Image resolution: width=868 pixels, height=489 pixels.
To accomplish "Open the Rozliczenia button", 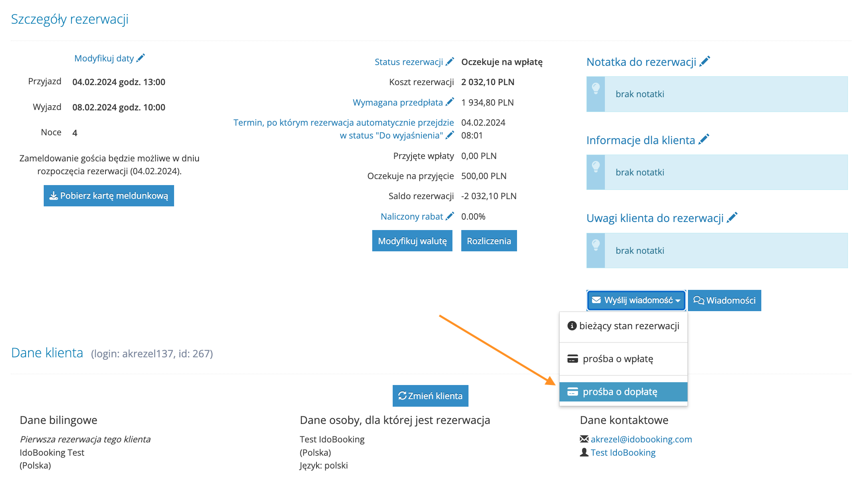I will click(x=489, y=241).
